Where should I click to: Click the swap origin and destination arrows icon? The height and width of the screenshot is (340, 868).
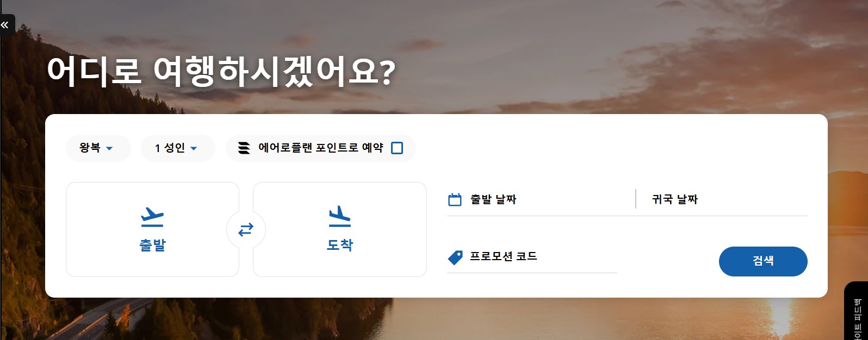(246, 230)
